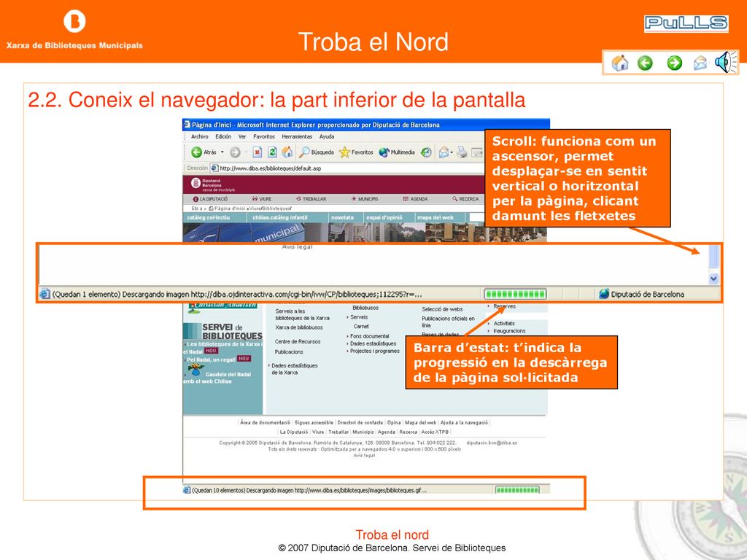Click the slide's home navigation icon

click(620, 63)
